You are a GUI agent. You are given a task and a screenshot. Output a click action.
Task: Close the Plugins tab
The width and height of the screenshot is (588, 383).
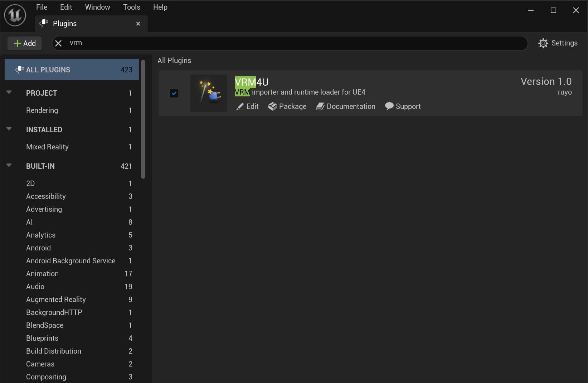[138, 24]
